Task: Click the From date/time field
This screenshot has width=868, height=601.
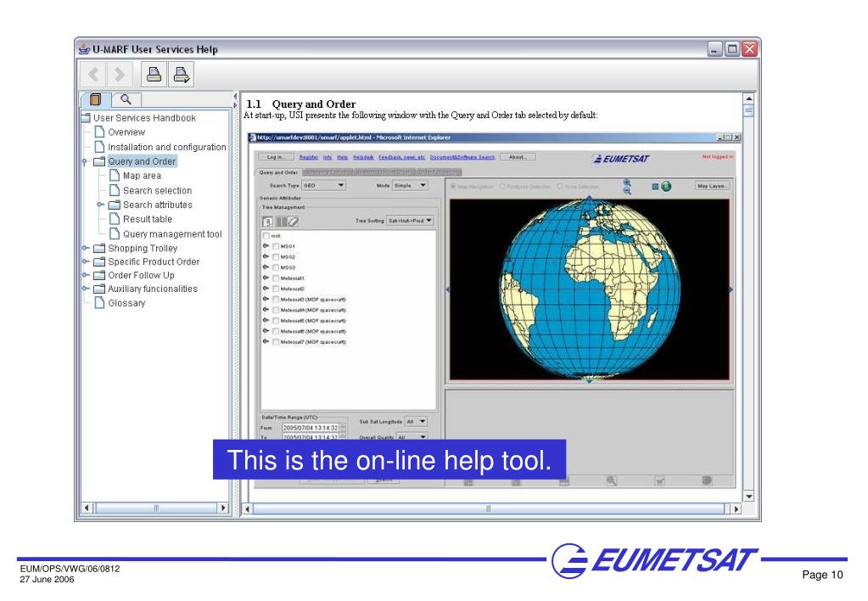Action: [311, 428]
